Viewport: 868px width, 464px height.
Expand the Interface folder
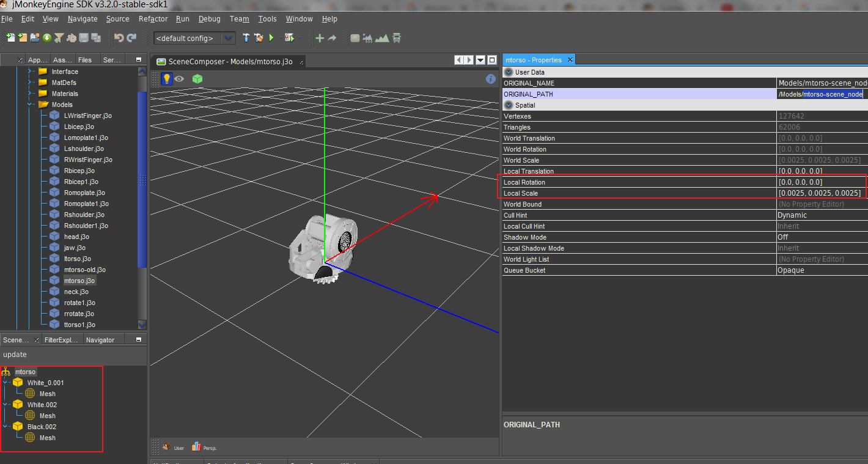[x=29, y=72]
